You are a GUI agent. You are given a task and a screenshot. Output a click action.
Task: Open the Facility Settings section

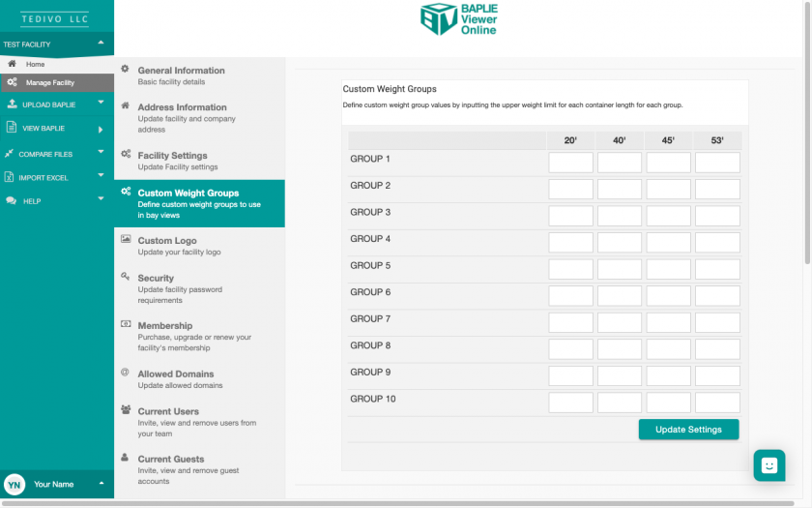coord(199,161)
